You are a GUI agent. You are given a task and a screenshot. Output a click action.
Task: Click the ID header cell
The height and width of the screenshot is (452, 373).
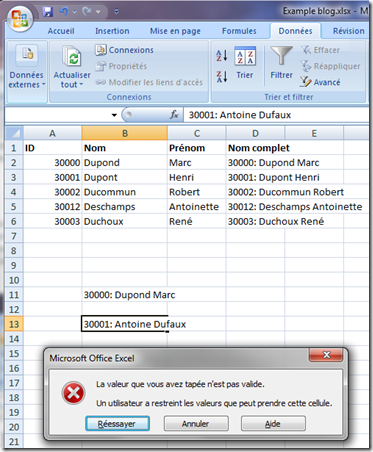[52, 148]
